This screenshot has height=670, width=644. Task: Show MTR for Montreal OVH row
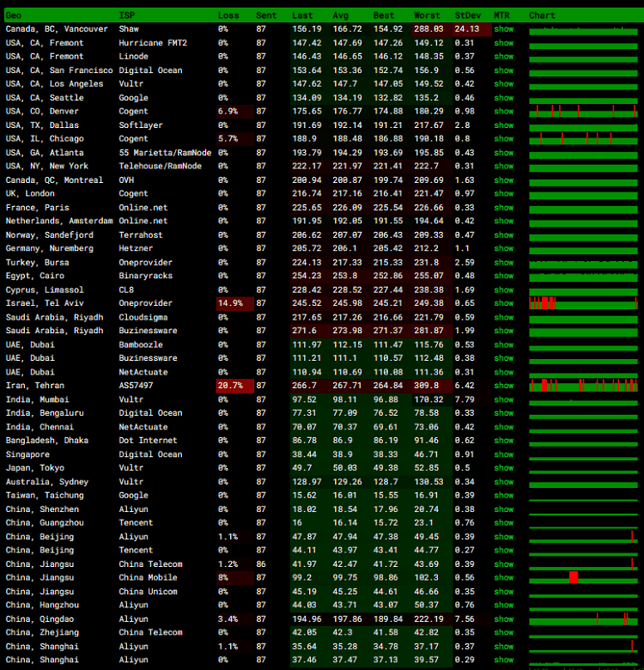504,180
